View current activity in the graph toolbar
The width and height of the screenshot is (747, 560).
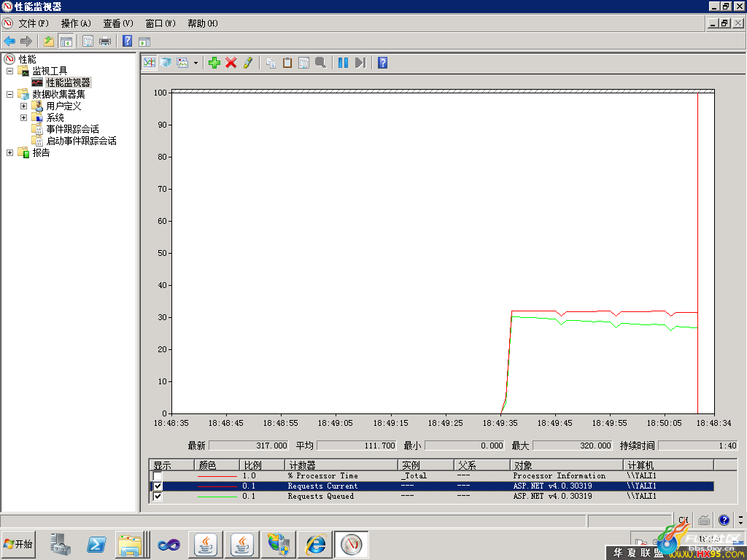coord(150,63)
